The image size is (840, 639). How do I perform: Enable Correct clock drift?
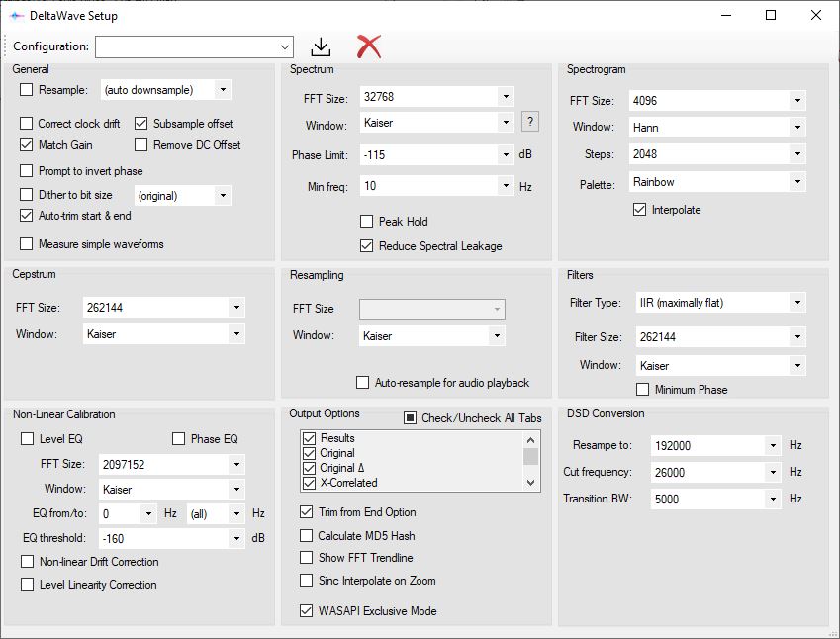[27, 124]
